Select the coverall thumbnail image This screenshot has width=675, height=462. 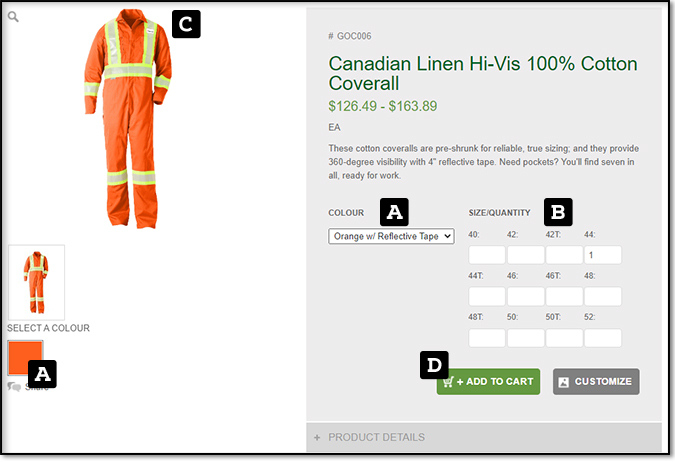[36, 282]
